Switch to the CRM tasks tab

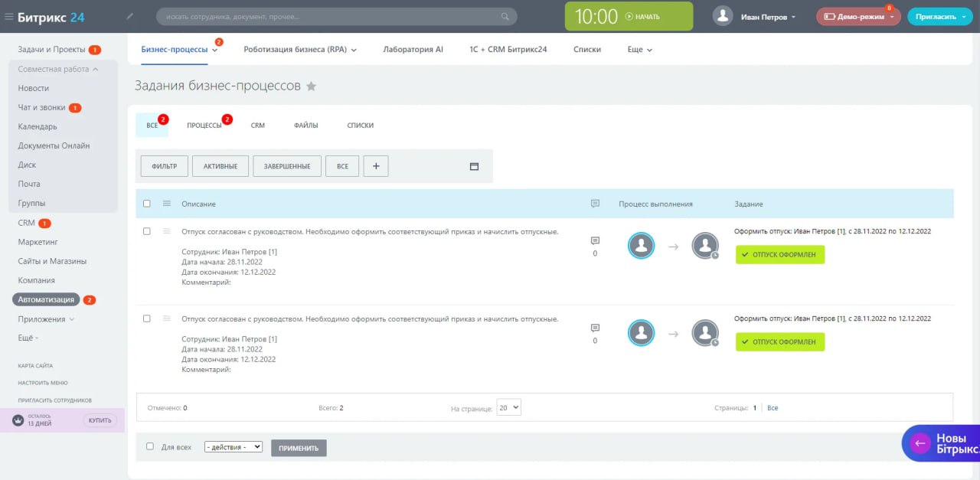pyautogui.click(x=258, y=125)
